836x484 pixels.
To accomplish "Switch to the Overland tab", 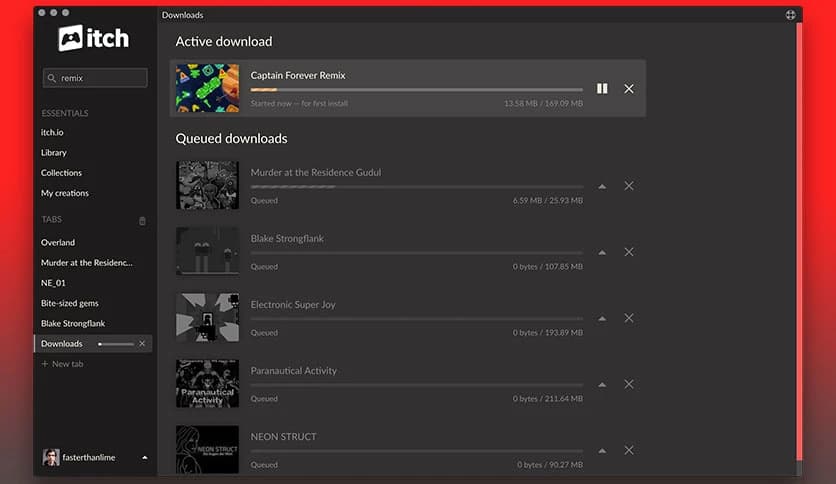I will [58, 243].
